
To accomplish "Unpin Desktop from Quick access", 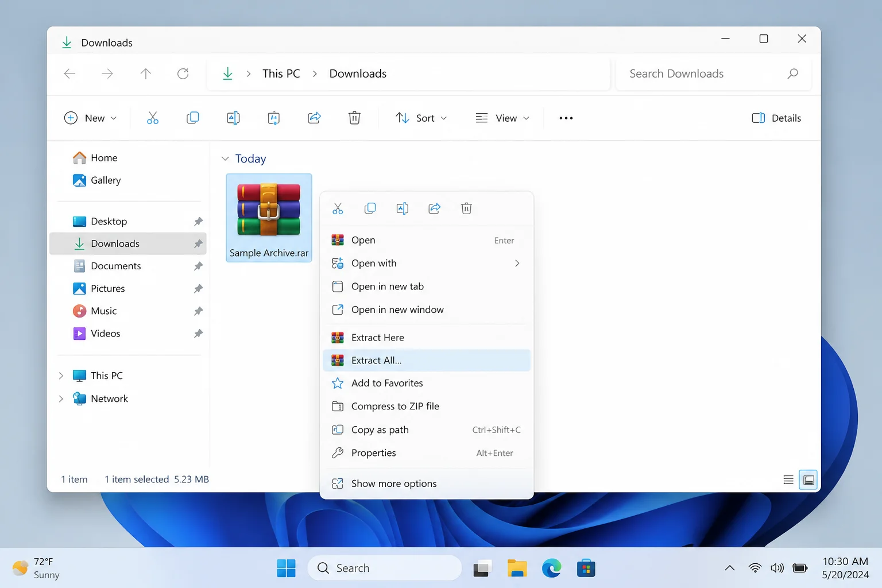I will point(198,222).
